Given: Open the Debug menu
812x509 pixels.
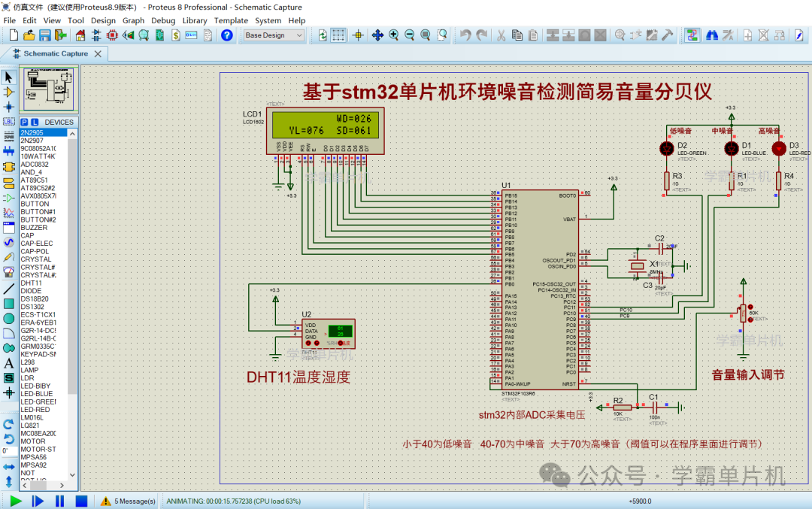Looking at the screenshot, I should (x=163, y=21).
